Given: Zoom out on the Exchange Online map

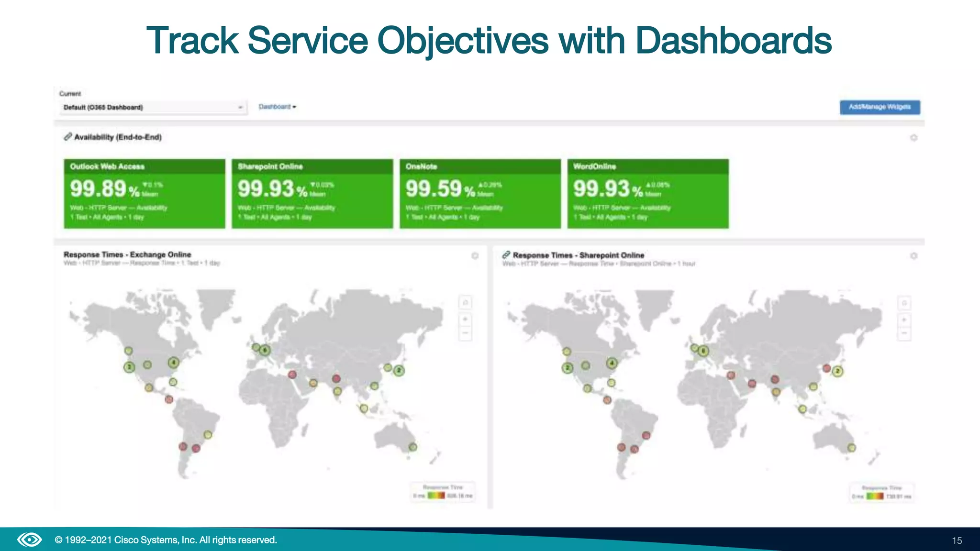Looking at the screenshot, I should (x=465, y=333).
